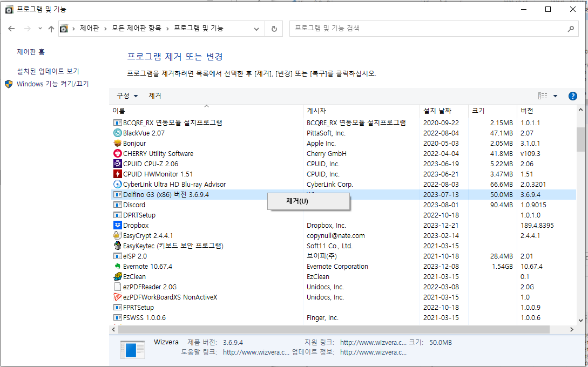Click the Evernote elephant icon

pyautogui.click(x=118, y=267)
